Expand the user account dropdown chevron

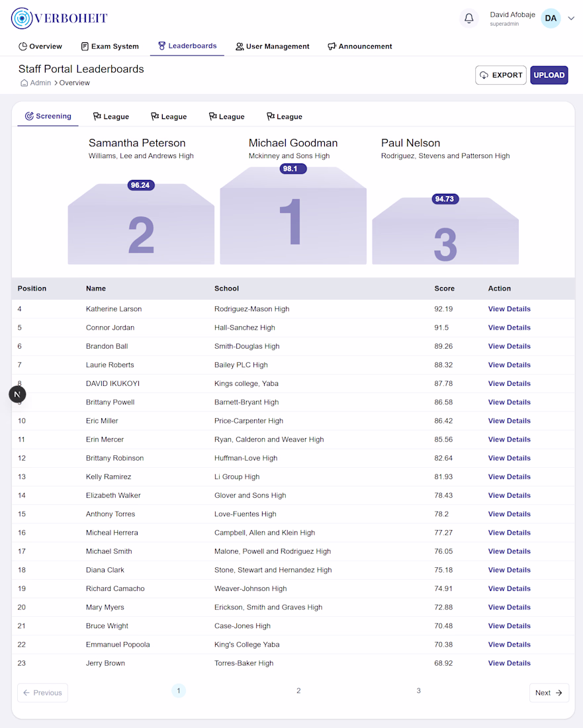coord(571,19)
